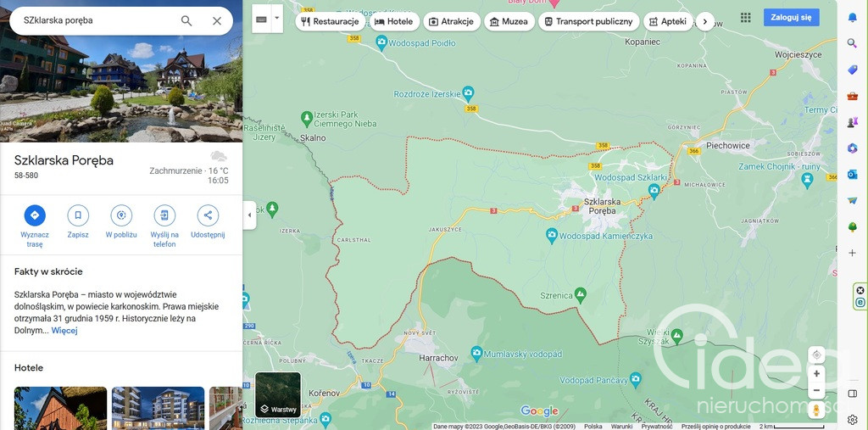Select the Apteki category chip
868x430 pixels.
point(668,21)
